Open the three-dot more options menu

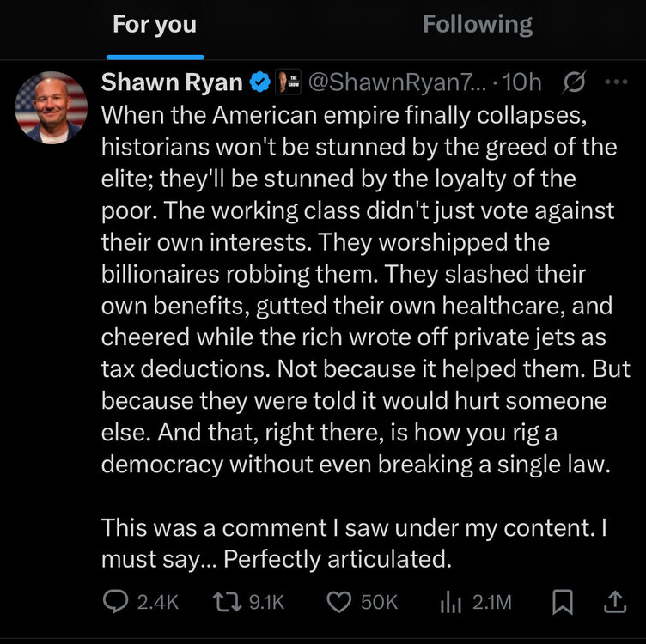(x=616, y=82)
